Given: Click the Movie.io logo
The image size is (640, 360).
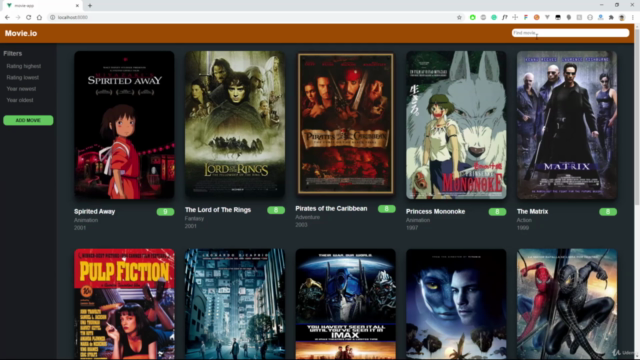Looking at the screenshot, I should click(21, 33).
